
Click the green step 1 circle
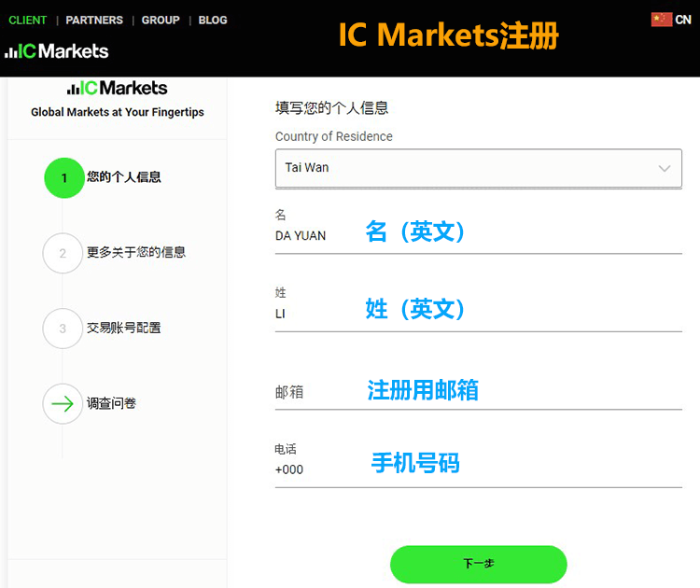(x=64, y=177)
